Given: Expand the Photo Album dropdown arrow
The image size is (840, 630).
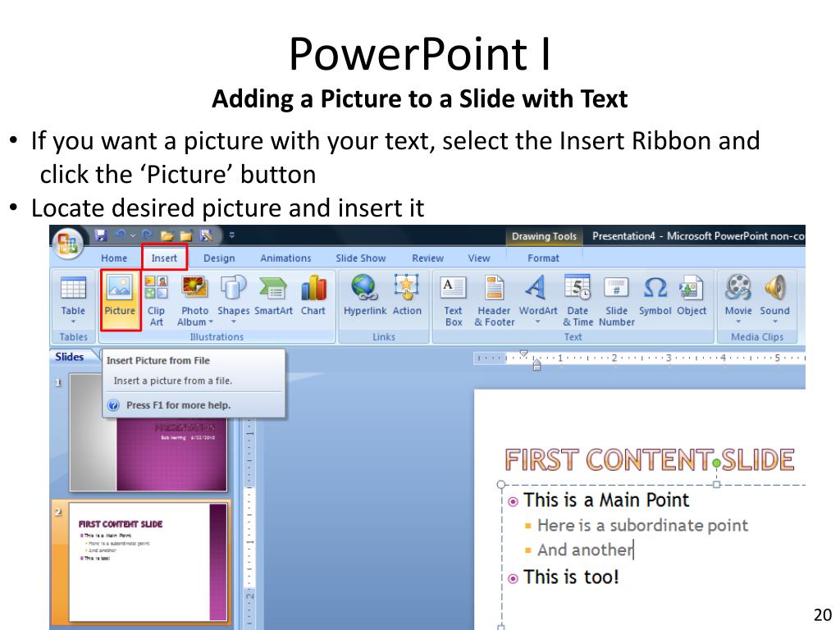Looking at the screenshot, I should pos(211,322).
